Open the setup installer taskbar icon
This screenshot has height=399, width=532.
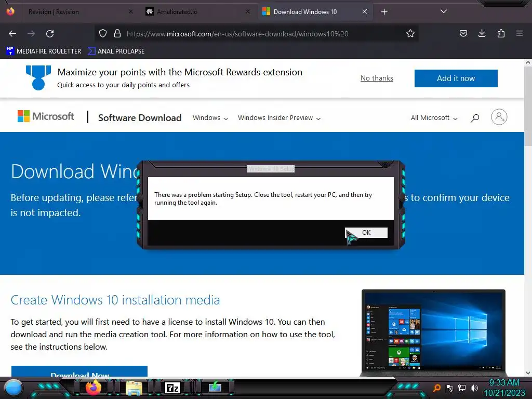pyautogui.click(x=215, y=387)
